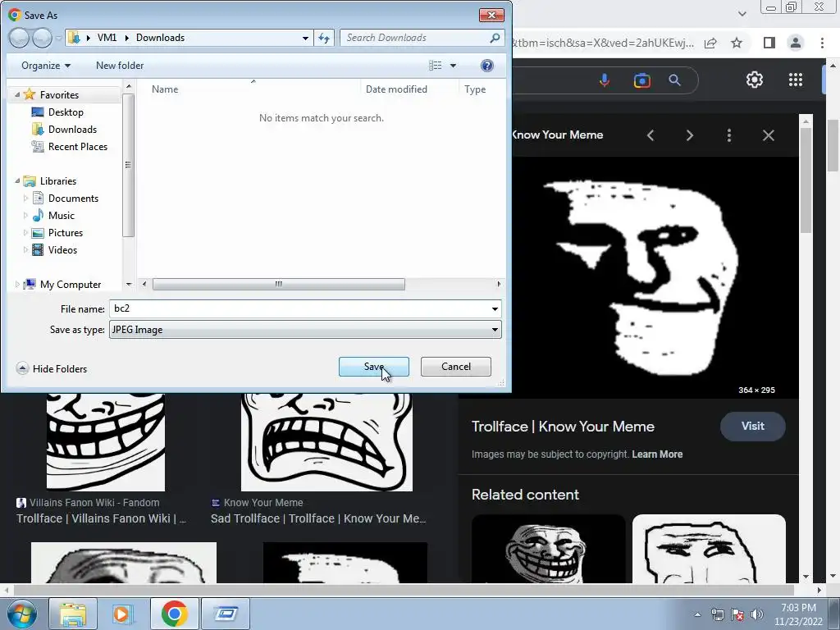
Task: Click the Cancel button
Action: click(456, 367)
